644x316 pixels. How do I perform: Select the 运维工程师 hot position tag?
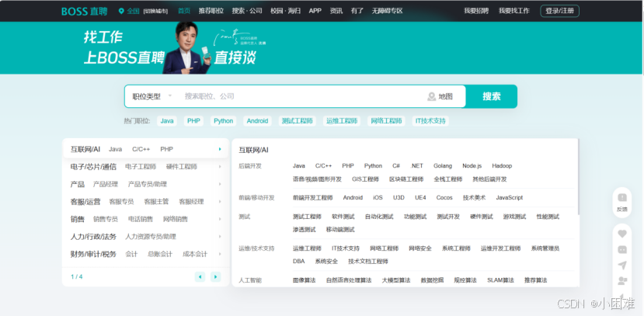[x=342, y=121]
